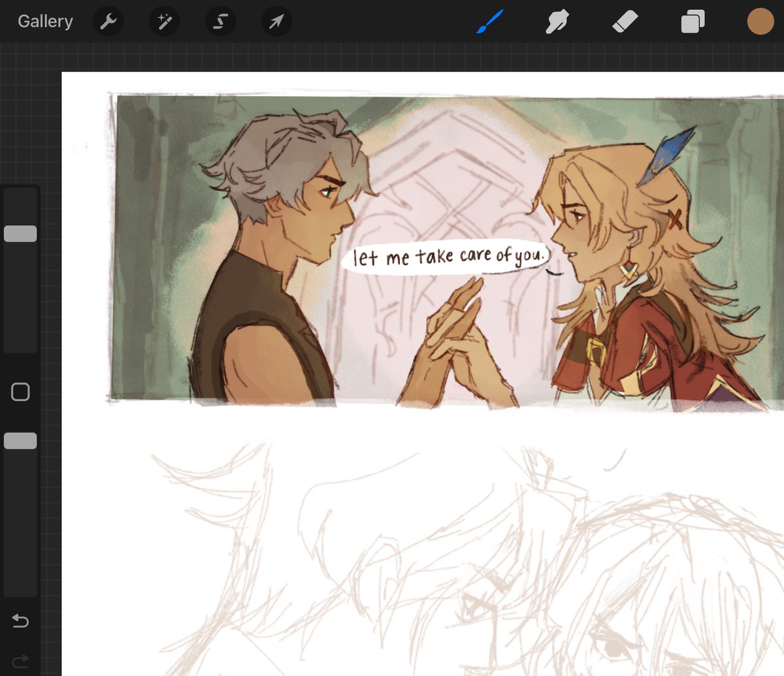Redo the last undone stroke

(x=20, y=662)
